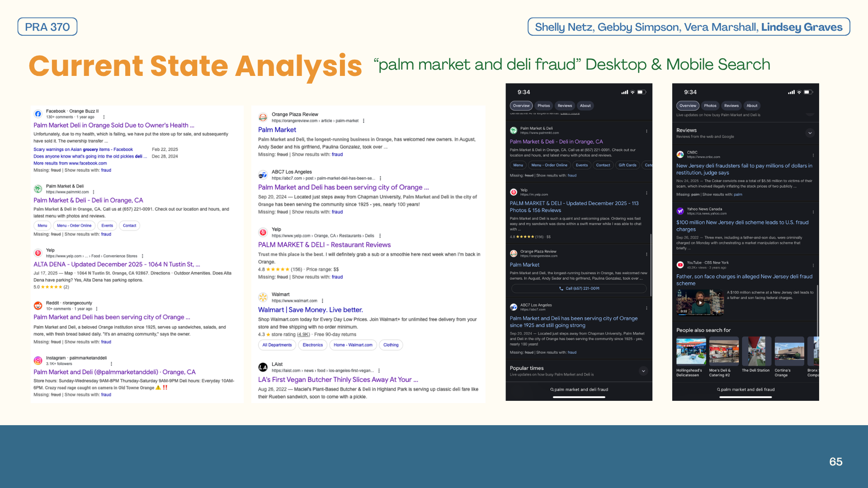Click the 'Menu - Order Online' chip in desktop results
868x488 pixels.
[x=74, y=225]
